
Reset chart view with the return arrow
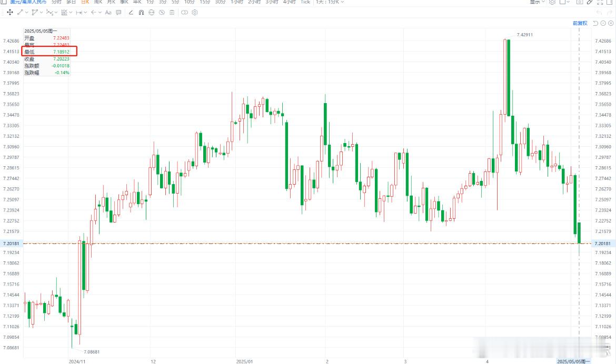point(595,23)
